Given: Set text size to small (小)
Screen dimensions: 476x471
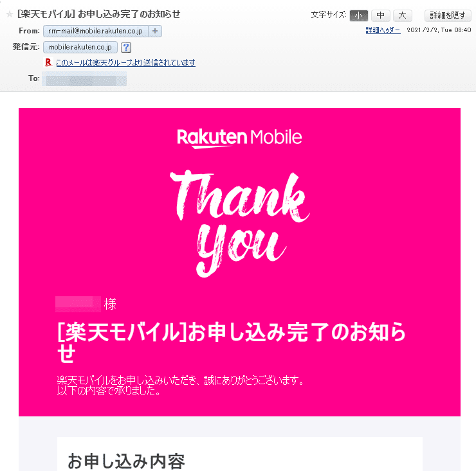Looking at the screenshot, I should pos(359,15).
